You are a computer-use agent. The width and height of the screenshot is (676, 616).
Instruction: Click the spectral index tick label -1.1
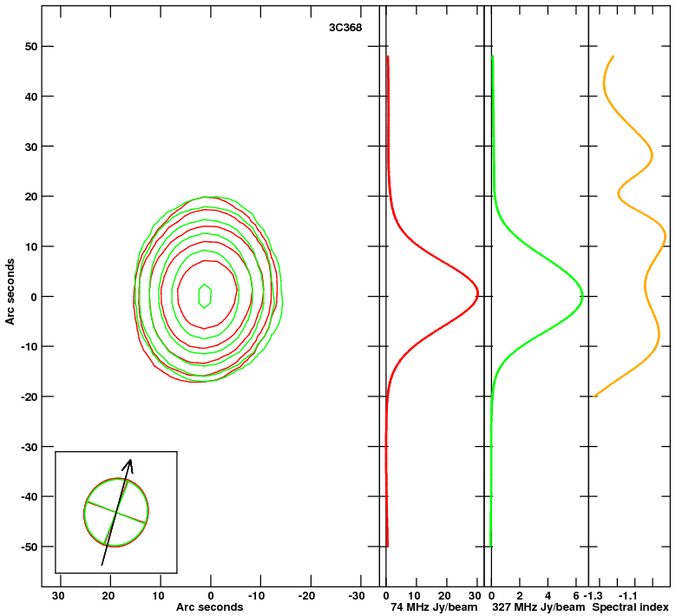(x=627, y=596)
